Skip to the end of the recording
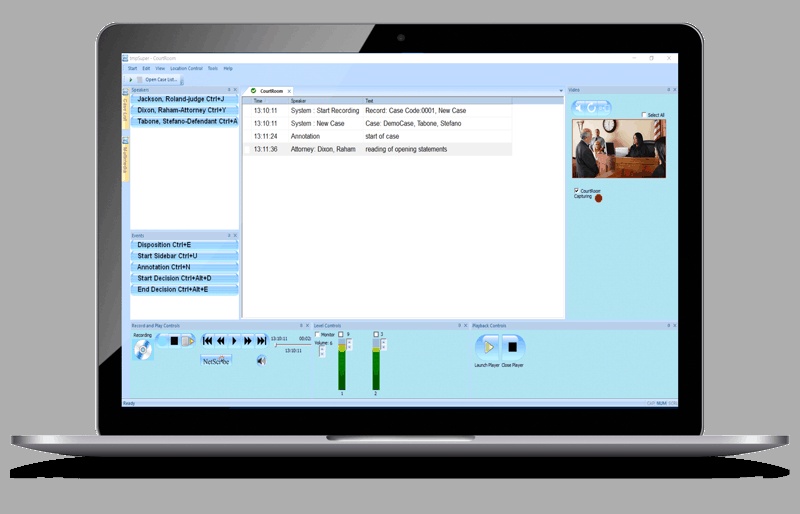 coord(261,340)
